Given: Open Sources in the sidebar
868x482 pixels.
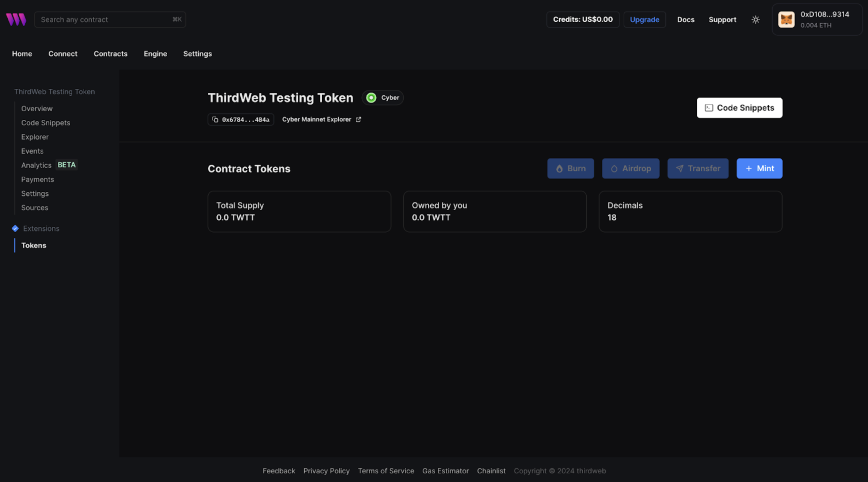Looking at the screenshot, I should coord(35,208).
